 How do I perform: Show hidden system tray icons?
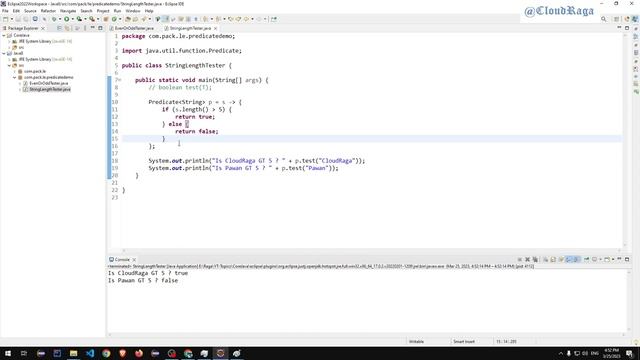click(x=560, y=353)
